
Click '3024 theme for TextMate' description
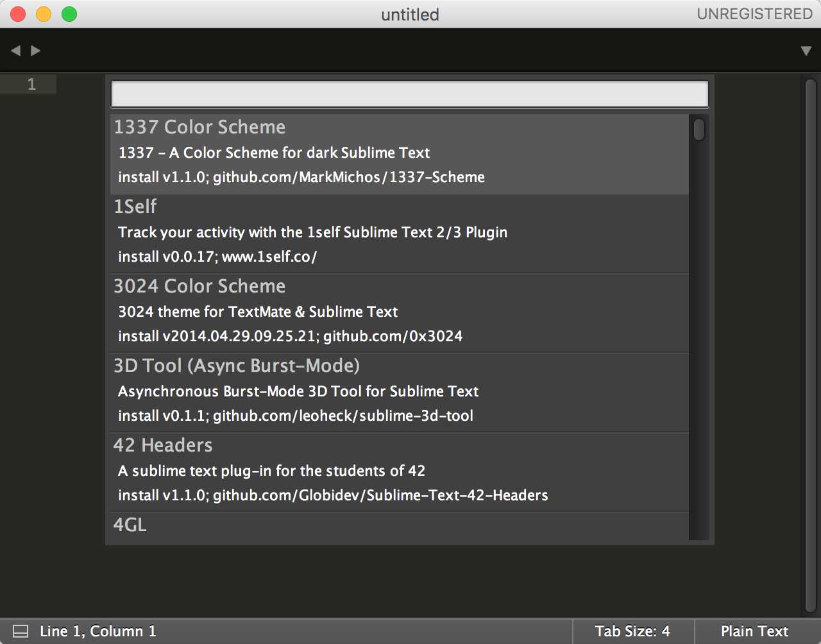(x=258, y=312)
